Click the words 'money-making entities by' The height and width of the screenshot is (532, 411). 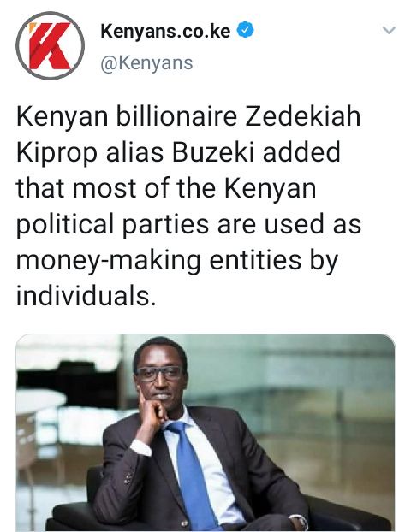177,261
